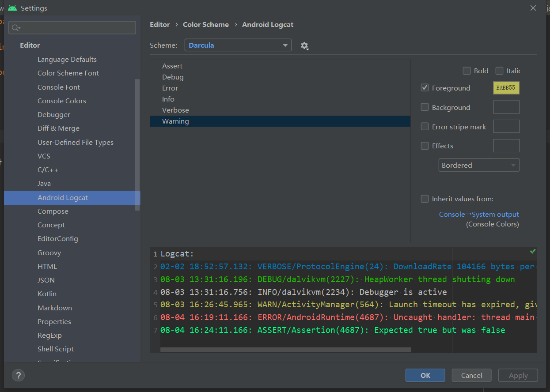The height and width of the screenshot is (392, 550).
Task: Uncheck the Foreground checkbox
Action: 425,88
